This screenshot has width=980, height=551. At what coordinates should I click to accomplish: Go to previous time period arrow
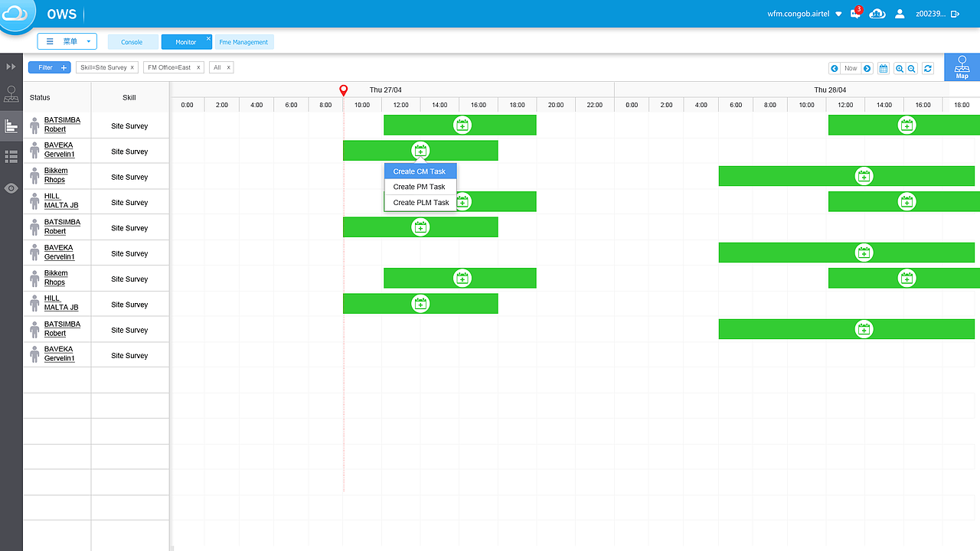point(835,68)
